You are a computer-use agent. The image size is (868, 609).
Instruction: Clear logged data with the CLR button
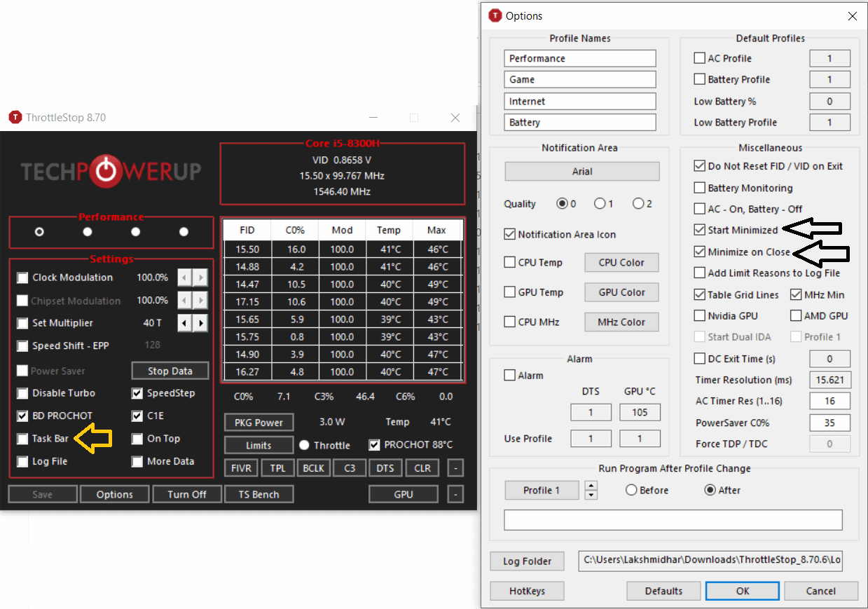[422, 467]
